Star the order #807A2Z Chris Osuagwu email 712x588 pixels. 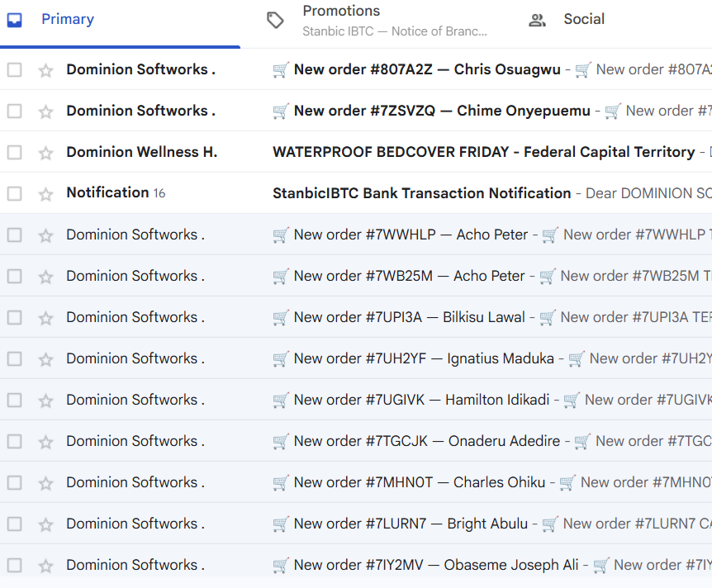(x=45, y=70)
